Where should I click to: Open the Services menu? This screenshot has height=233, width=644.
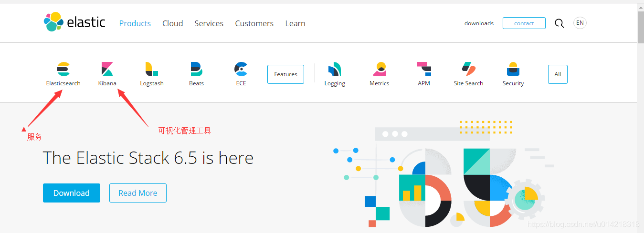pyautogui.click(x=209, y=23)
